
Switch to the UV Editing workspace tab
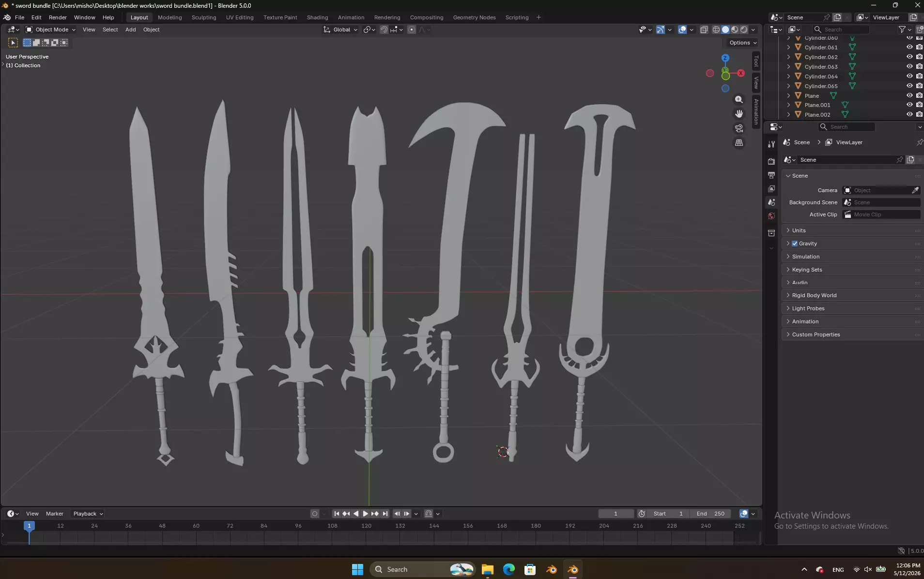pos(240,17)
